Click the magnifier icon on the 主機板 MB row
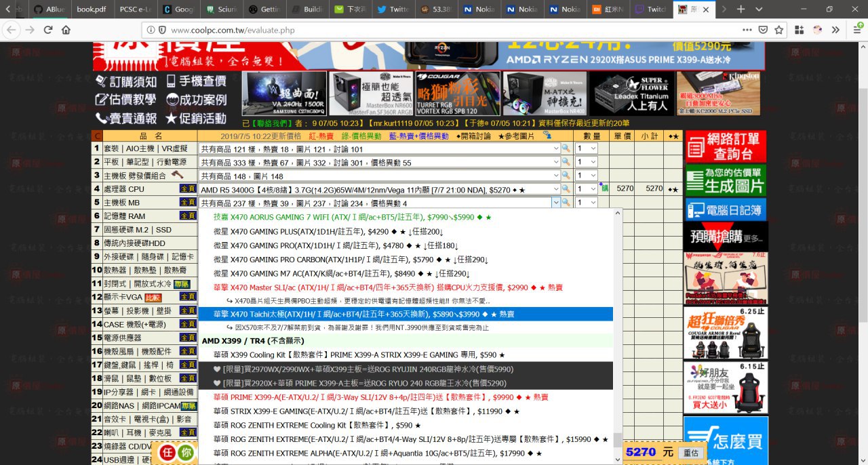The image size is (868, 465). [566, 203]
